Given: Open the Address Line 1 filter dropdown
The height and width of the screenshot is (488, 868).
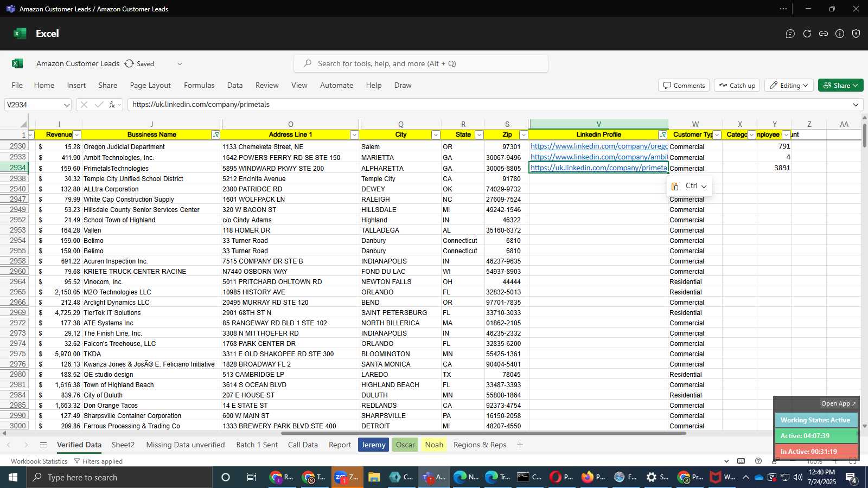Looking at the screenshot, I should 354,135.
